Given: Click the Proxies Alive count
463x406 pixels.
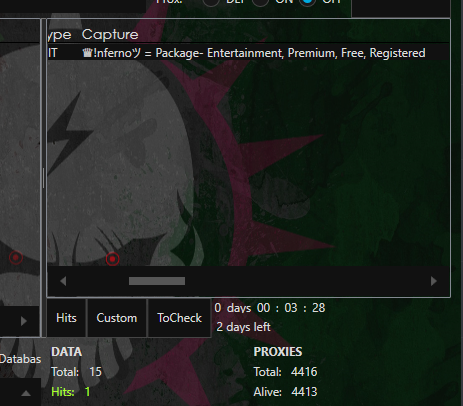Looking at the screenshot, I should point(304,392).
